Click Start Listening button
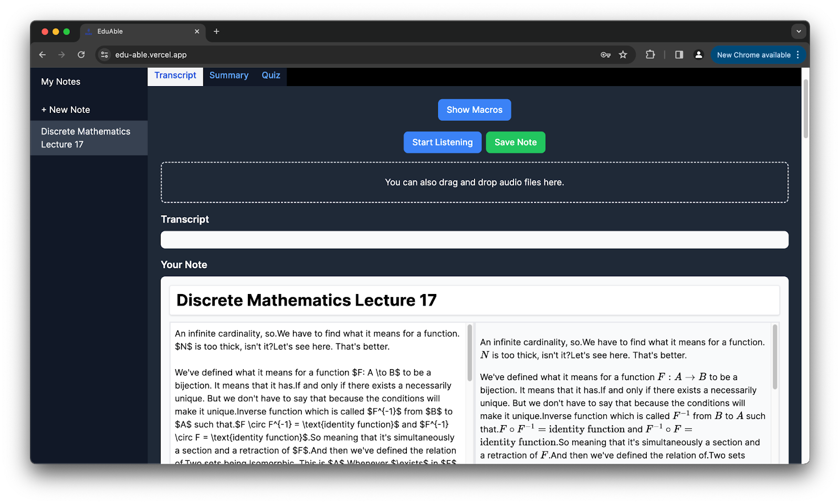This screenshot has height=504, width=840. pos(443,142)
